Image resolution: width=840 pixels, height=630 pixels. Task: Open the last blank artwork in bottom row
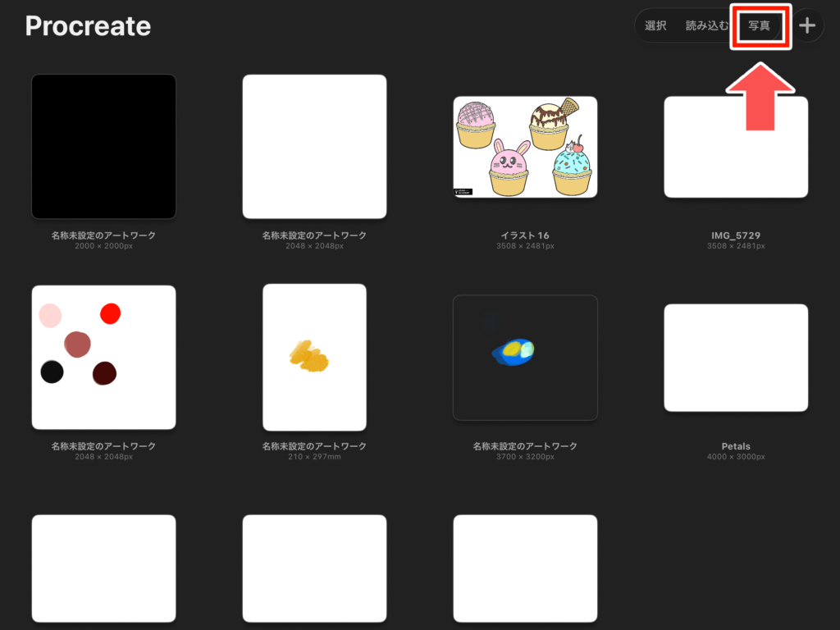[525, 568]
